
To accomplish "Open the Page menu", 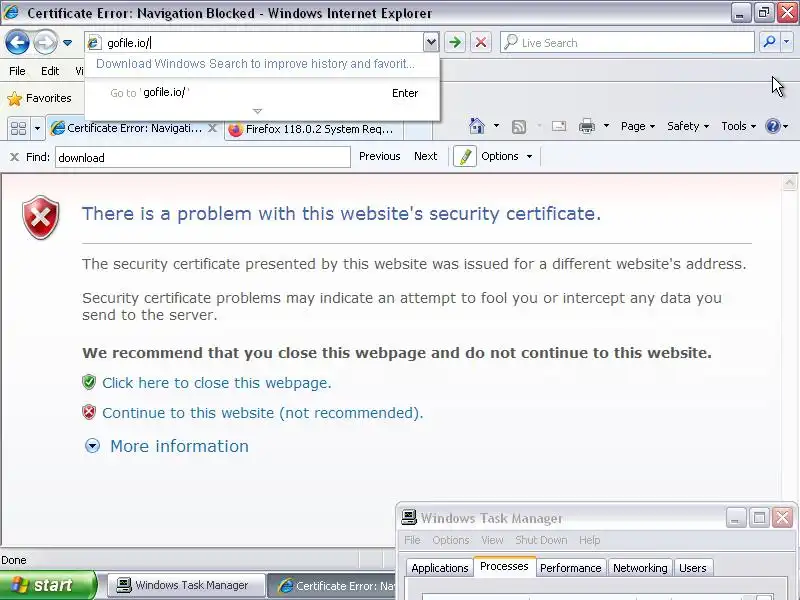I will [638, 126].
